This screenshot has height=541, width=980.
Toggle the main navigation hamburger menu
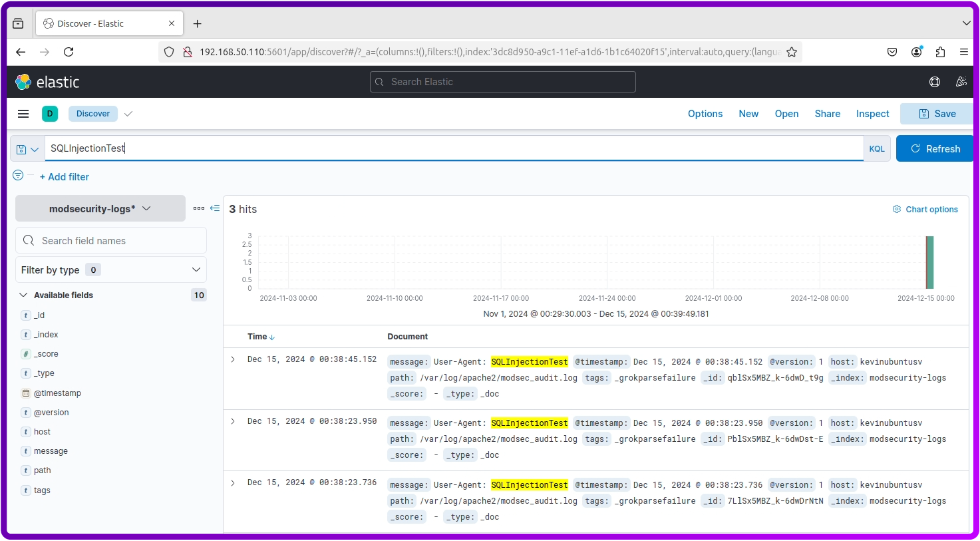23,114
